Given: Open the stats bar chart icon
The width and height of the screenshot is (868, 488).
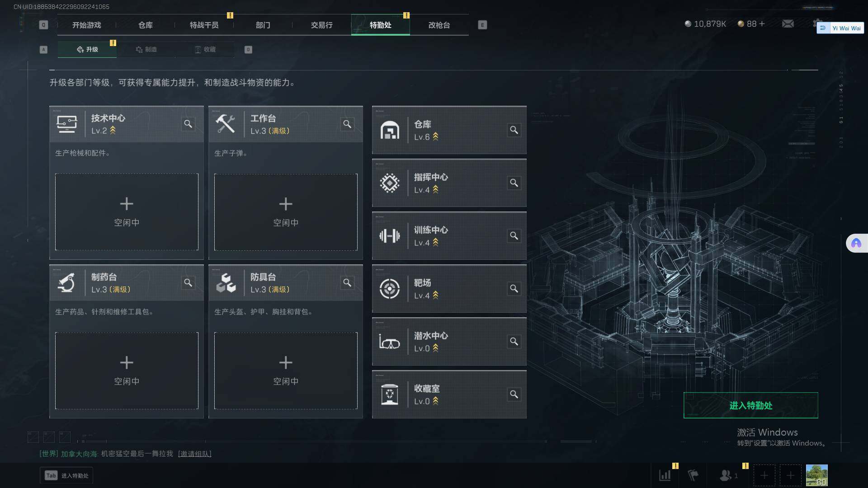Looking at the screenshot, I should [665, 475].
